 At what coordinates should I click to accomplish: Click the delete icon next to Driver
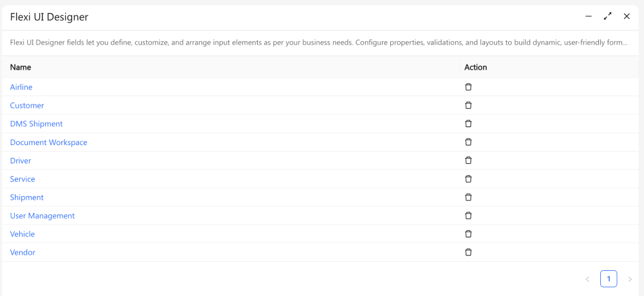468,161
